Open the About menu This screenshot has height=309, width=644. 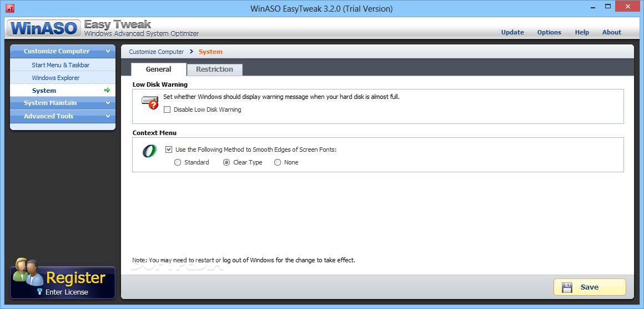612,32
